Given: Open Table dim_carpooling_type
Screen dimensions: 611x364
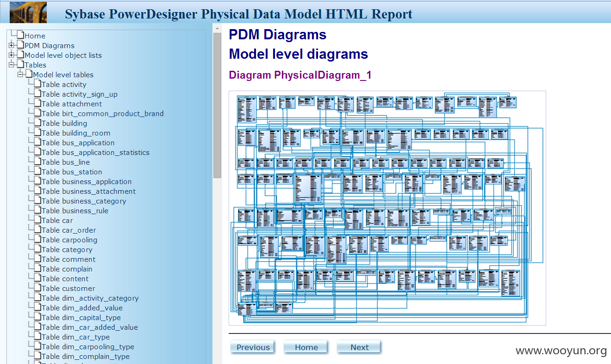Looking at the screenshot, I should (x=88, y=346).
